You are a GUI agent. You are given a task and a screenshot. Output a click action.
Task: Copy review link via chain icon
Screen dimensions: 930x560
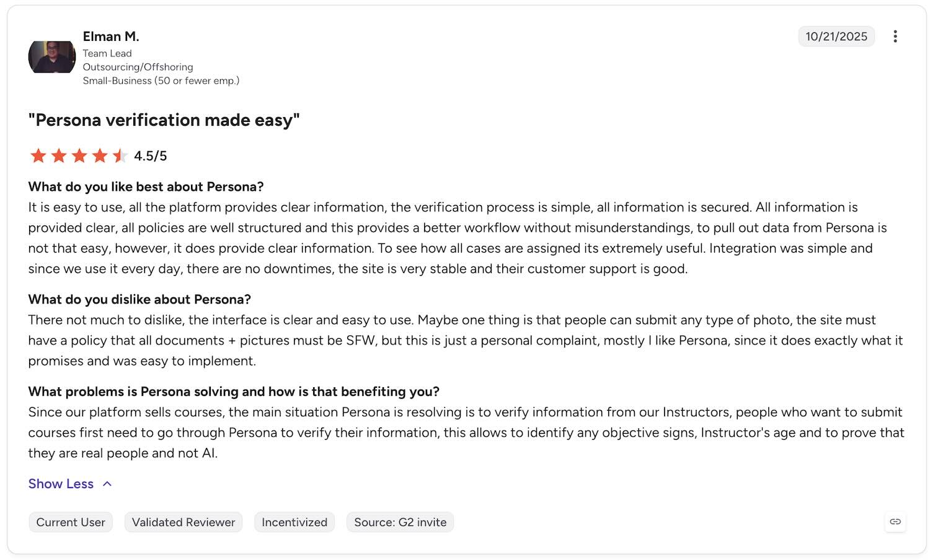pyautogui.click(x=895, y=522)
